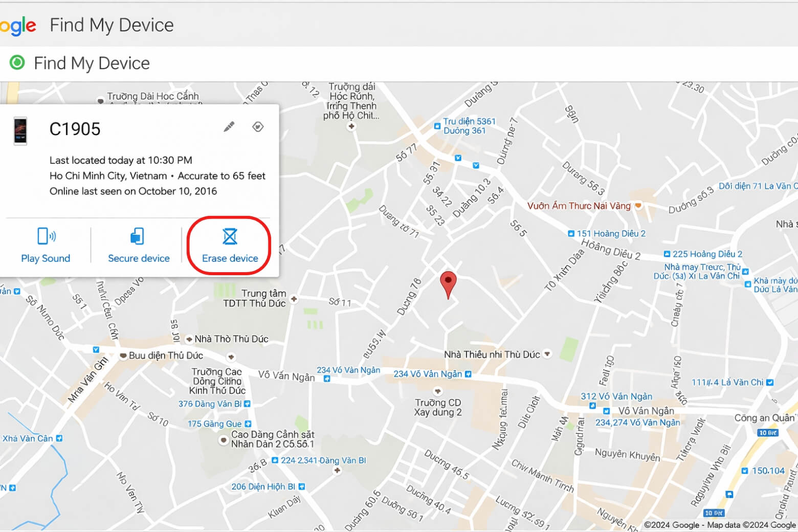
Task: Select the C1905 phone thumbnail image
Action: point(20,131)
